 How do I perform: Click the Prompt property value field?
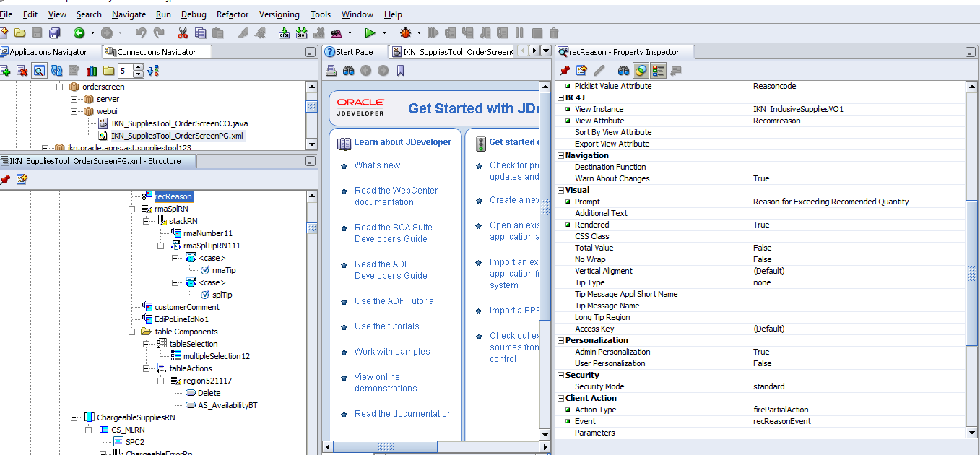click(x=858, y=201)
